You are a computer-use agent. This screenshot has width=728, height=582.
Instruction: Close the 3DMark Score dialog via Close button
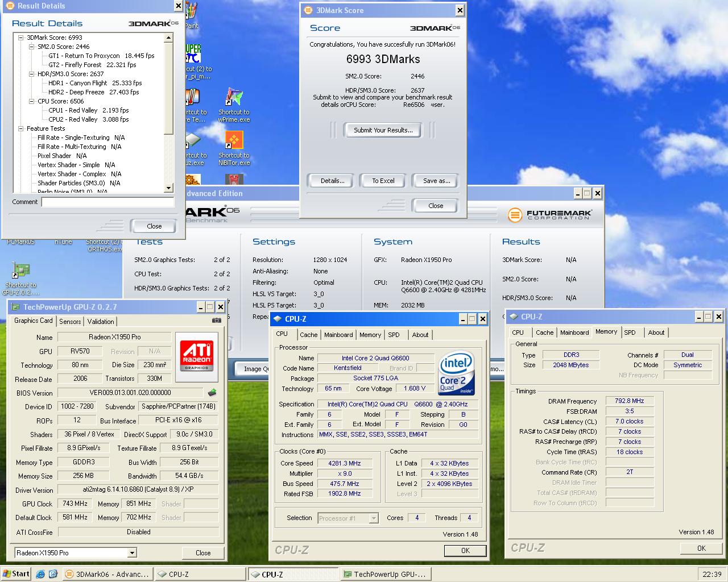[x=436, y=206]
